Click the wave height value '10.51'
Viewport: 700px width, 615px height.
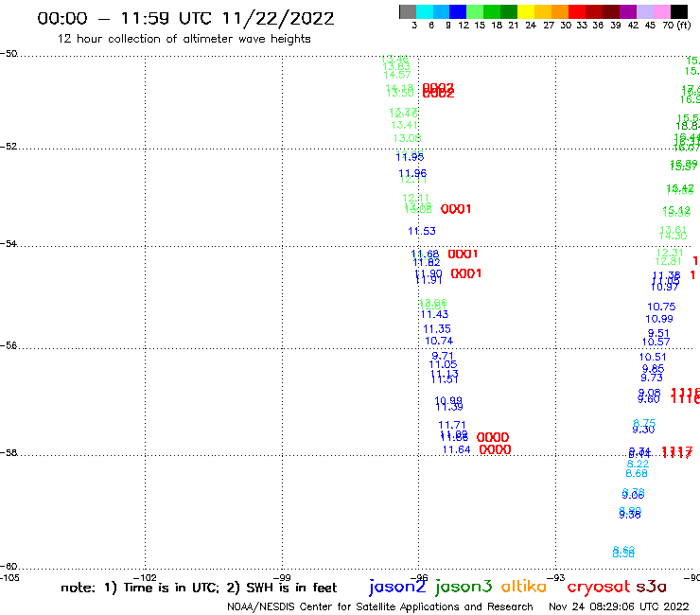pyautogui.click(x=653, y=357)
